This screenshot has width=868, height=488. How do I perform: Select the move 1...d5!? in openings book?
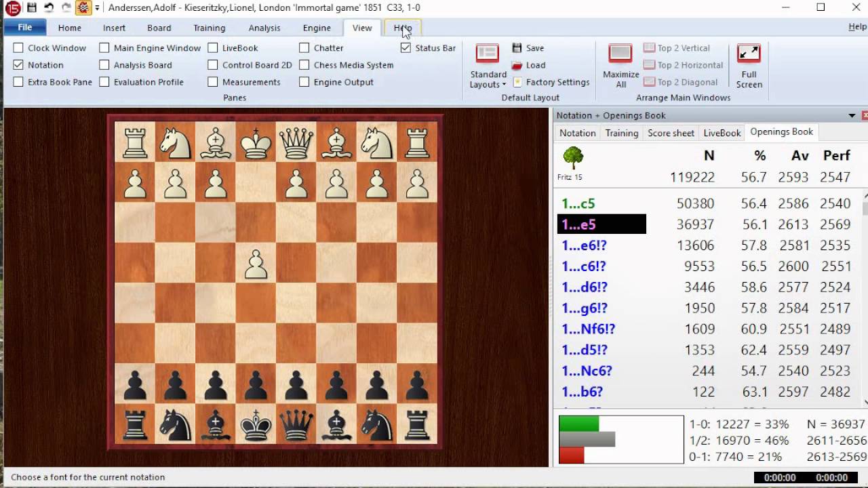584,350
